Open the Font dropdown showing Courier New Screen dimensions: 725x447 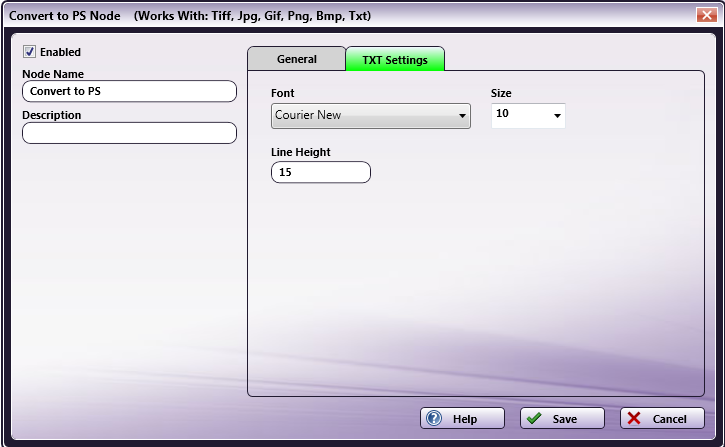[x=371, y=116]
